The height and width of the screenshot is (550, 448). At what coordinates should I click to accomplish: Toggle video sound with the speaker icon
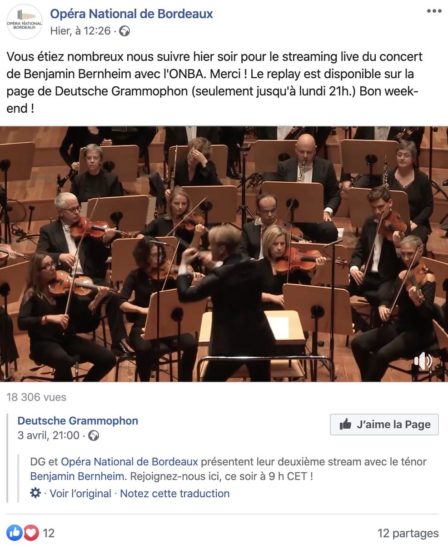[423, 361]
